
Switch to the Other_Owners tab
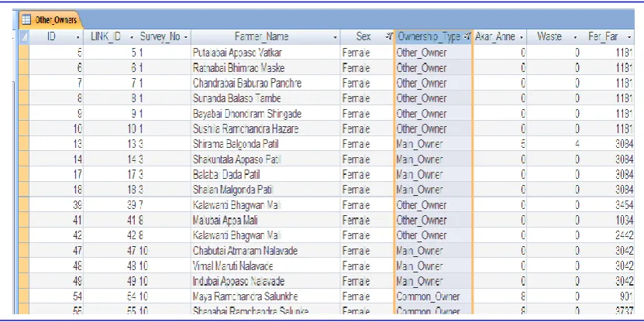coord(50,19)
